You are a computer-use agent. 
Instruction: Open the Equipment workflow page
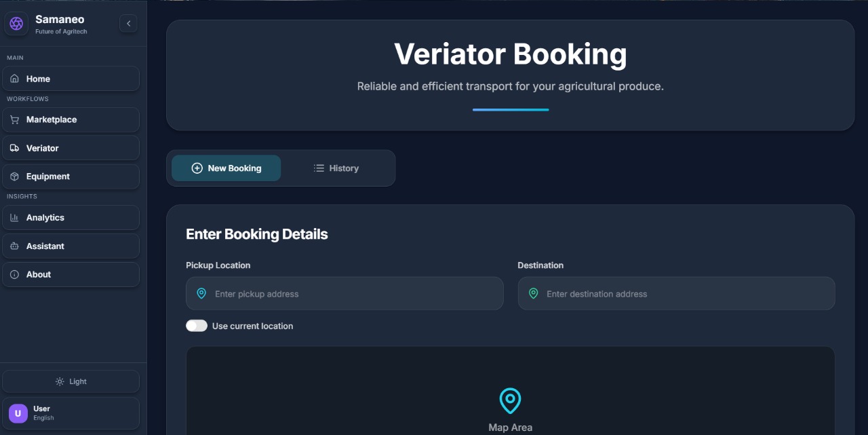(x=71, y=176)
